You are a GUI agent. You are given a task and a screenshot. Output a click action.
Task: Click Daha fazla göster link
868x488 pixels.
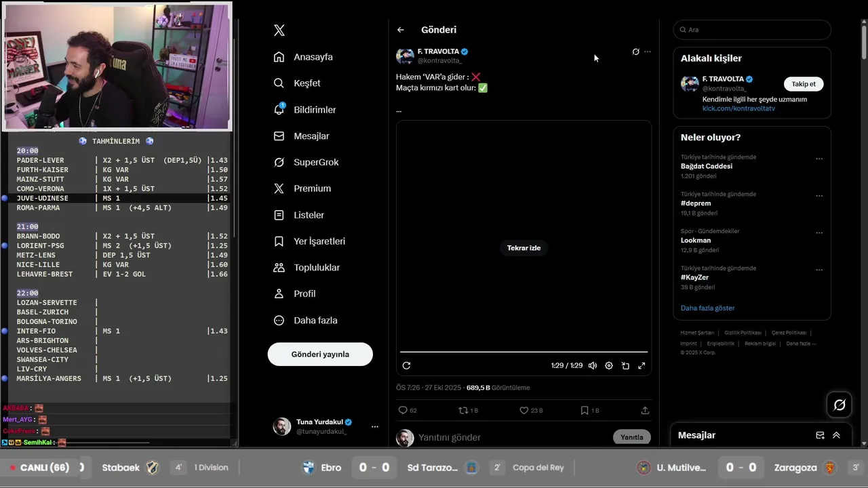click(707, 308)
